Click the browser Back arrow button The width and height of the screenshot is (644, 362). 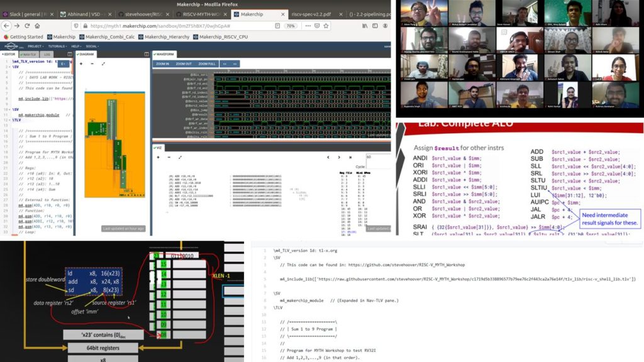click(6, 26)
